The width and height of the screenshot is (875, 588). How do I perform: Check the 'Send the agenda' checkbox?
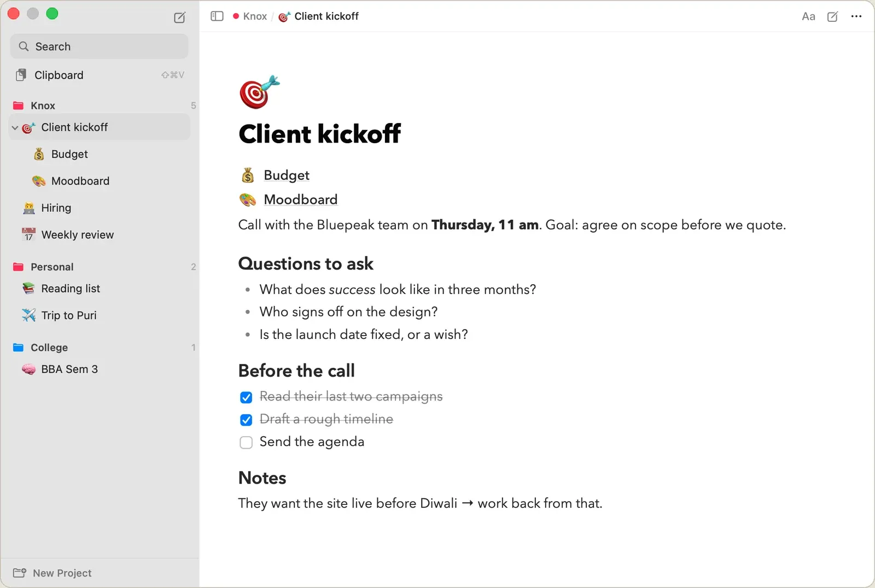coord(246,442)
